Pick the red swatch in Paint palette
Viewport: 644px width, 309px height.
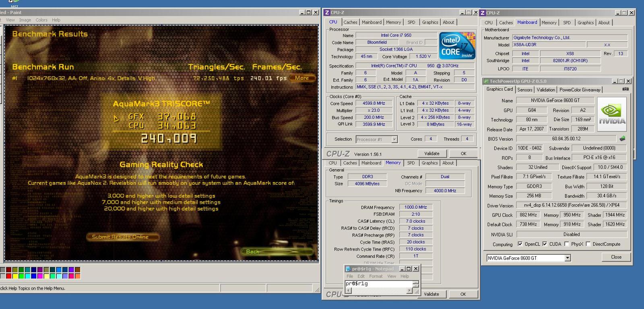(x=9, y=276)
